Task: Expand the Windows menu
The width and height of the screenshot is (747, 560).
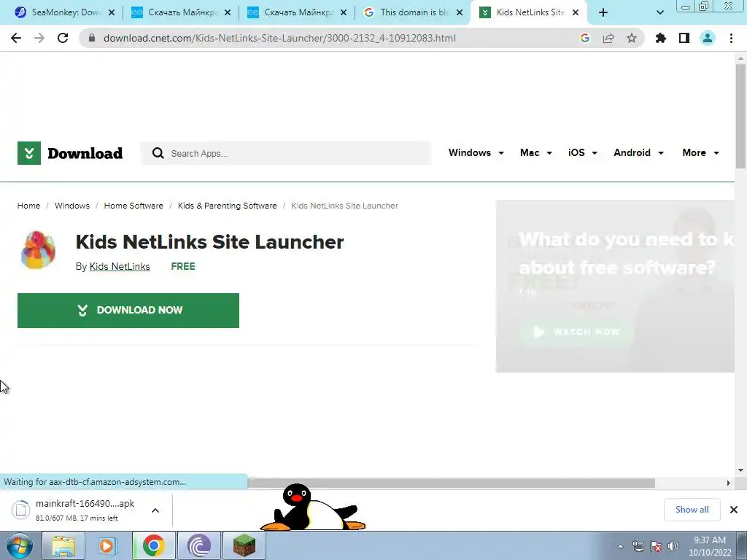Action: tap(476, 153)
